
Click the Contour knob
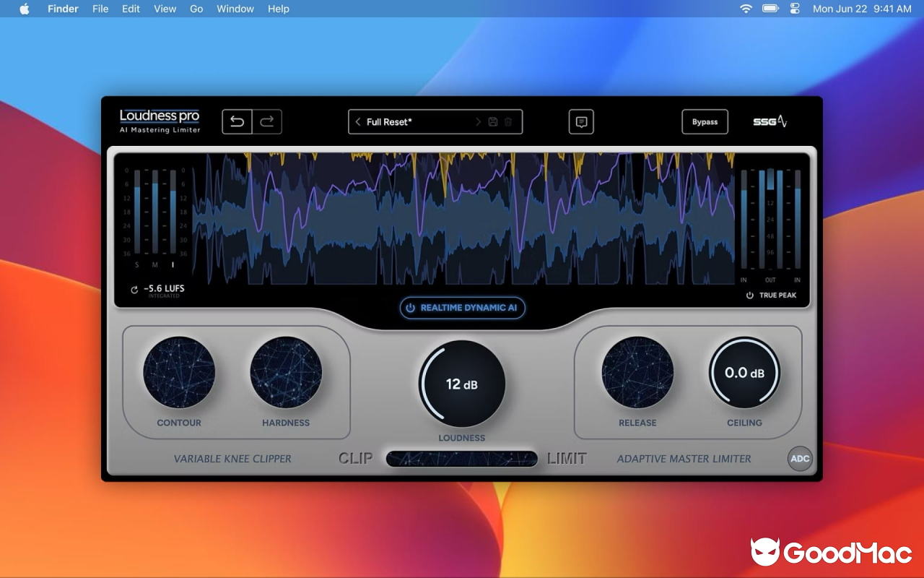point(179,372)
